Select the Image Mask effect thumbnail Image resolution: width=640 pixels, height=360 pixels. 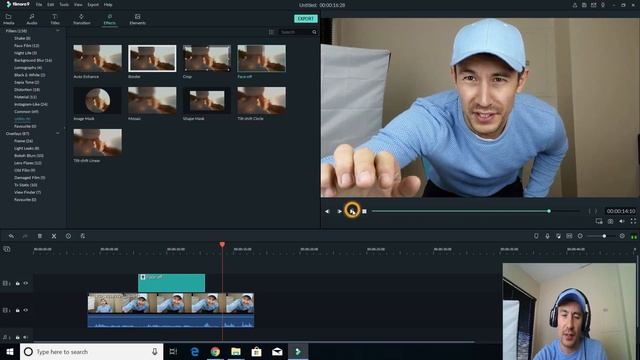pos(97,100)
